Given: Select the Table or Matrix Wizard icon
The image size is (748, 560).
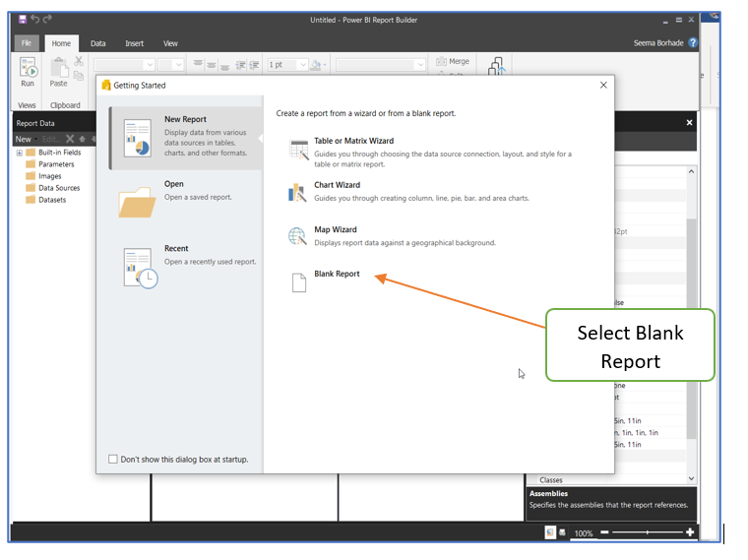Looking at the screenshot, I should [298, 150].
